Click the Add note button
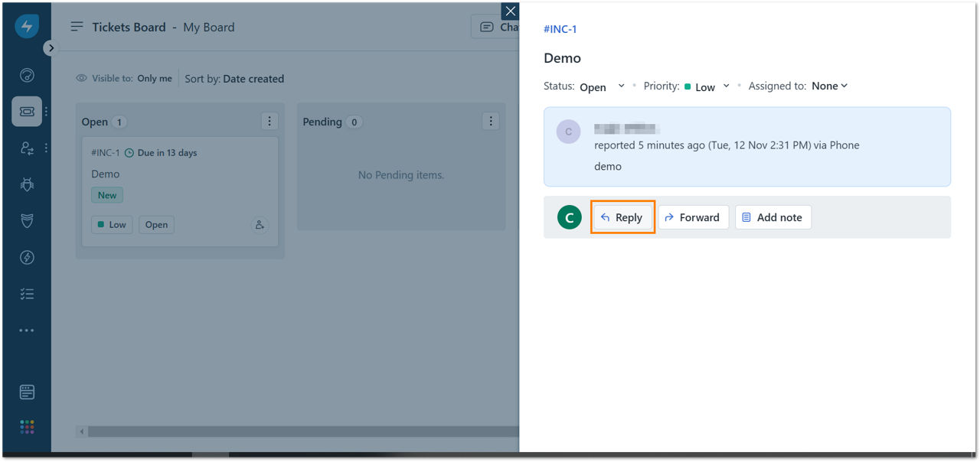Viewport: 980px width, 462px height. coord(773,217)
